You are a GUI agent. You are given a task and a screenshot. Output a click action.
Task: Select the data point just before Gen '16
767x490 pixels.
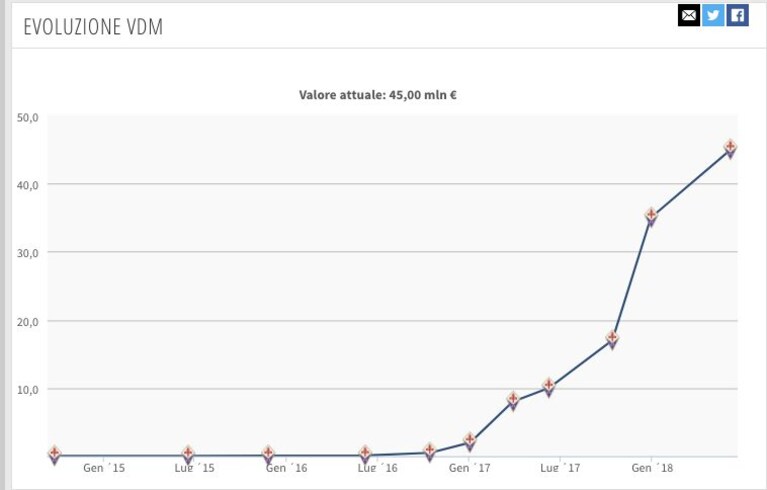268,455
